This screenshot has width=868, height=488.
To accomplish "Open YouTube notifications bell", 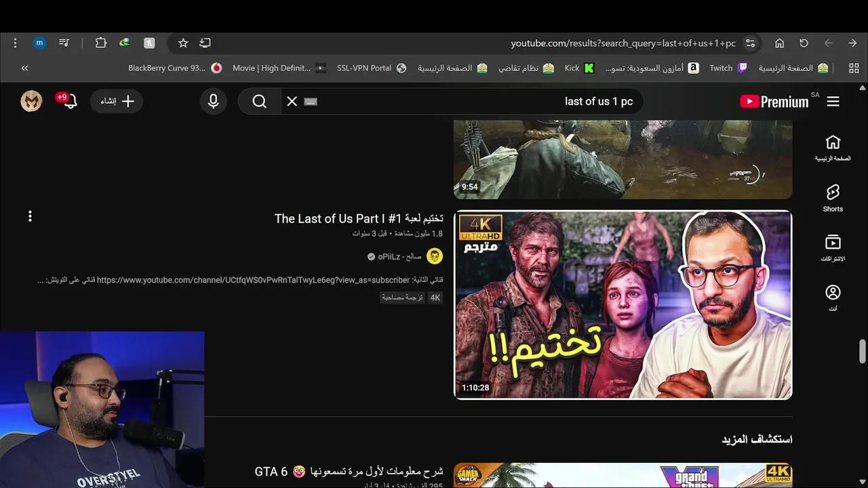I will [70, 101].
